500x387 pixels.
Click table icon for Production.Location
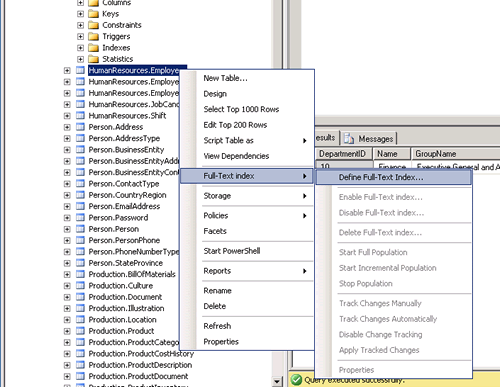click(x=80, y=320)
